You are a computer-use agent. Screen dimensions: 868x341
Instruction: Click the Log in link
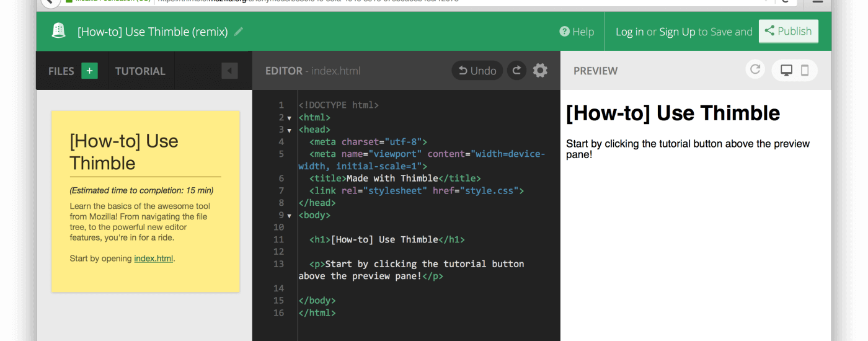629,32
